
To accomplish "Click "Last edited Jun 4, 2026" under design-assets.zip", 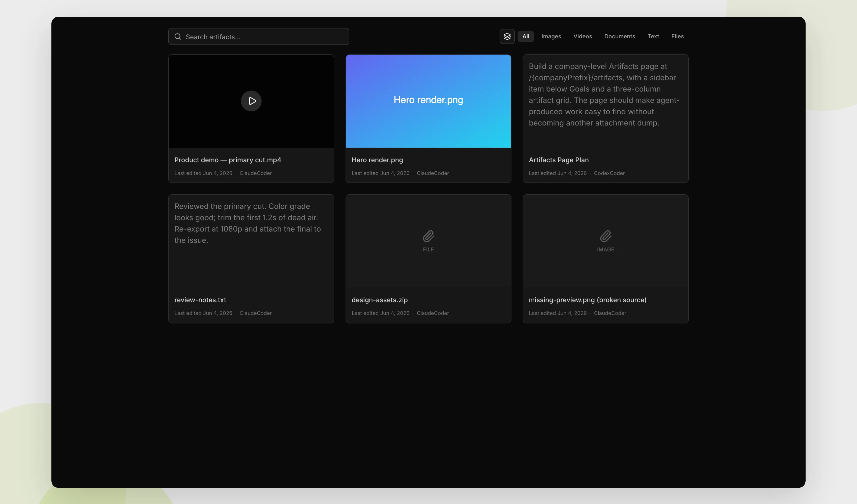I will click(381, 313).
